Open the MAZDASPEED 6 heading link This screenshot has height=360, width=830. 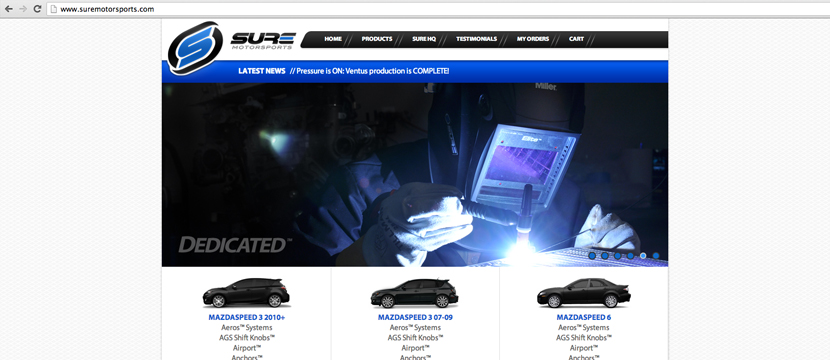[x=583, y=318]
